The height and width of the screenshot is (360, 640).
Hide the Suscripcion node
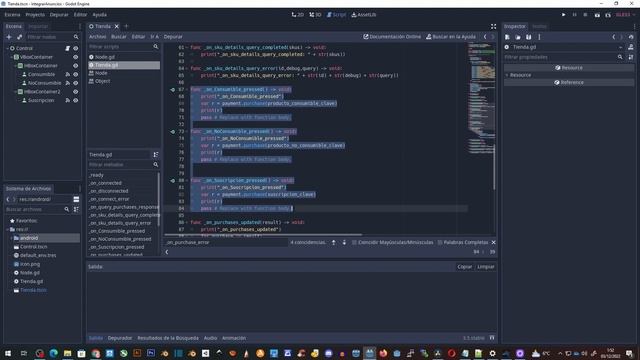tap(76, 100)
